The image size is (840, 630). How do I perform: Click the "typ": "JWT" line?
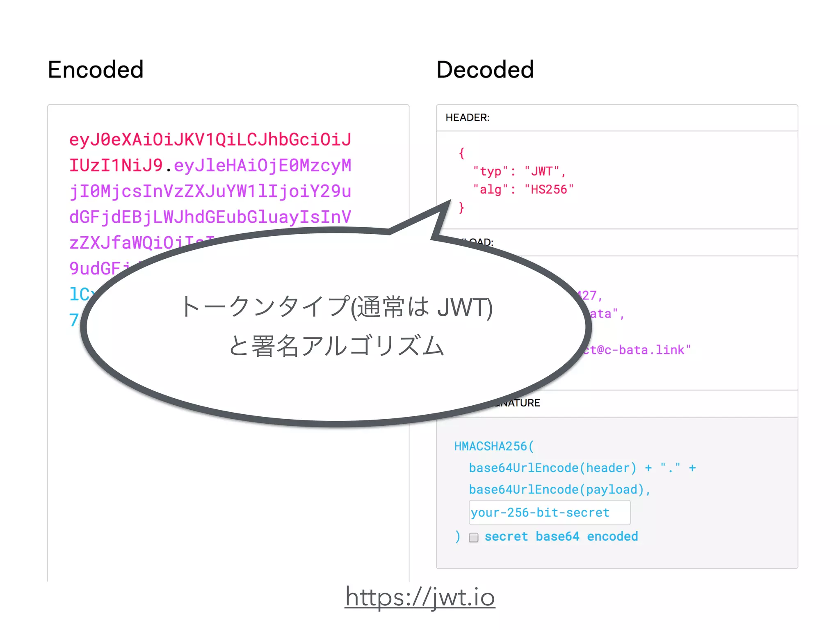point(519,171)
